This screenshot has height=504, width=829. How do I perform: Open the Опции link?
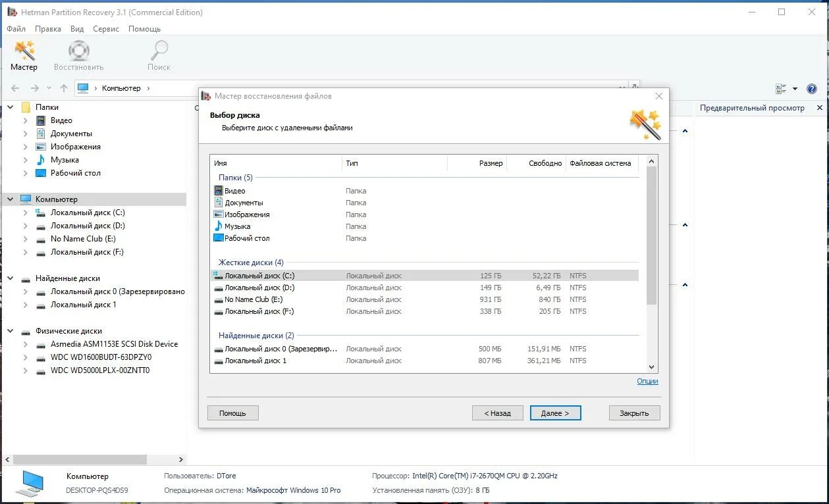pyautogui.click(x=647, y=381)
